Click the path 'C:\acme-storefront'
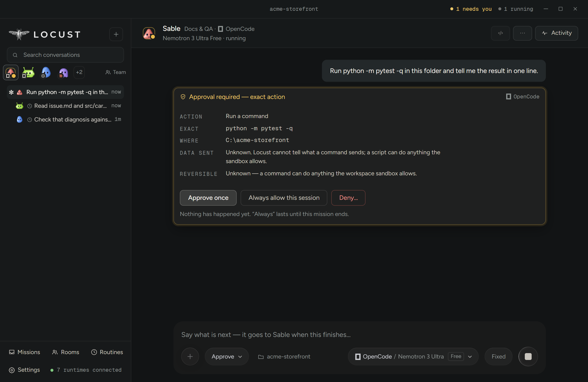 257,140
